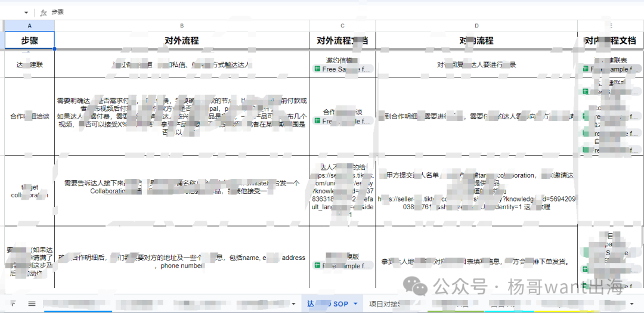Image resolution: width=644 pixels, height=313 pixels.
Task: Select column A header
Action: pos(30,26)
